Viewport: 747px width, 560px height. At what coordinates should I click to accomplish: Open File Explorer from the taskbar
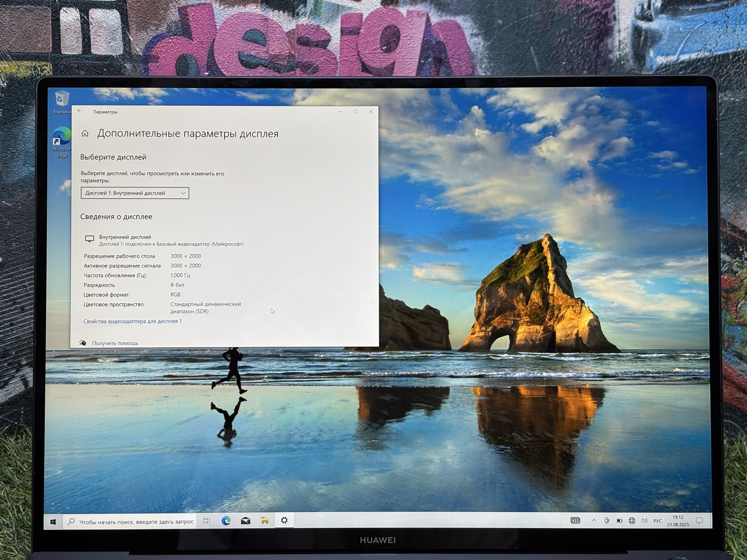pyautogui.click(x=265, y=521)
